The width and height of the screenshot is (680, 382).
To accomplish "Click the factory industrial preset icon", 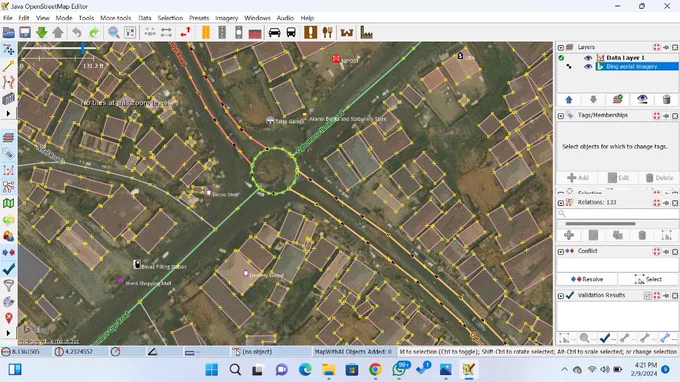I will (366, 33).
